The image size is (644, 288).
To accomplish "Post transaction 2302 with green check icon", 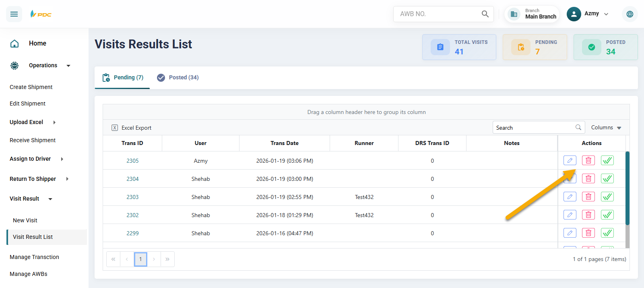I will (x=607, y=215).
